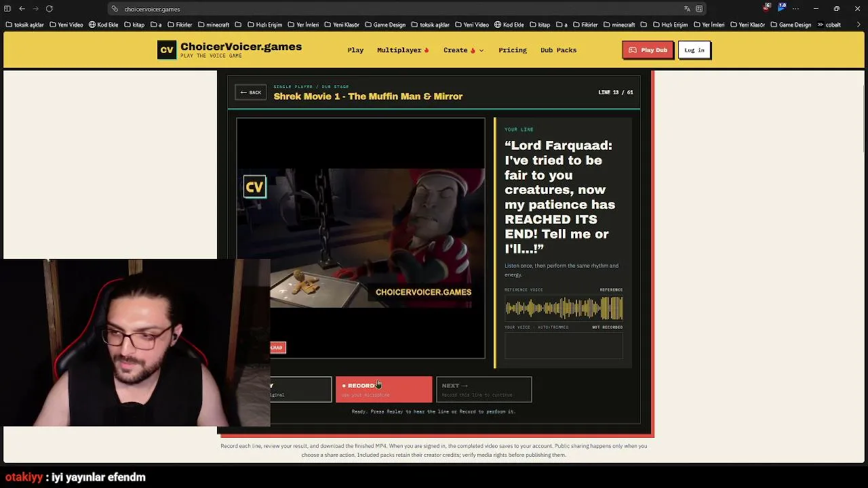Go back with the browser back arrow
This screenshot has width=868, height=488.
tap(22, 9)
